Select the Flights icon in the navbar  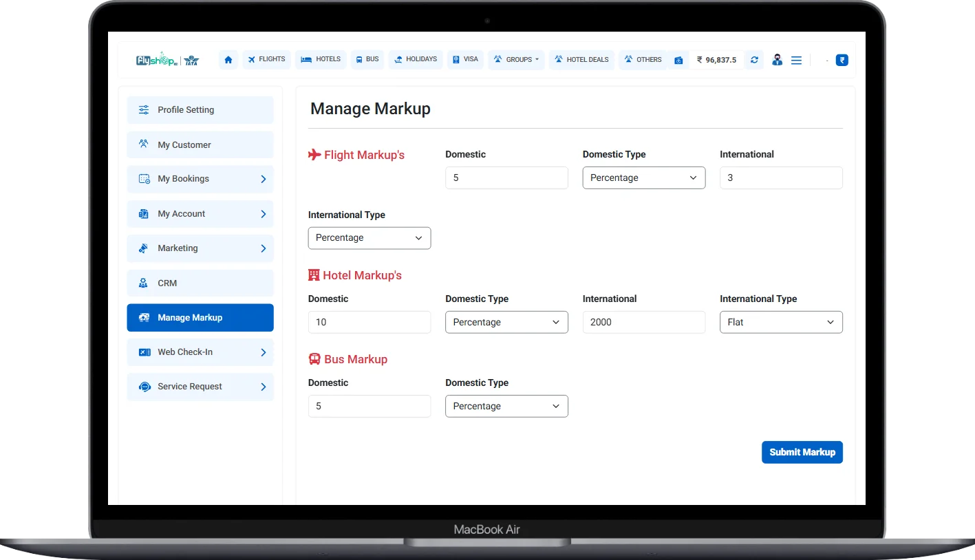[253, 60]
